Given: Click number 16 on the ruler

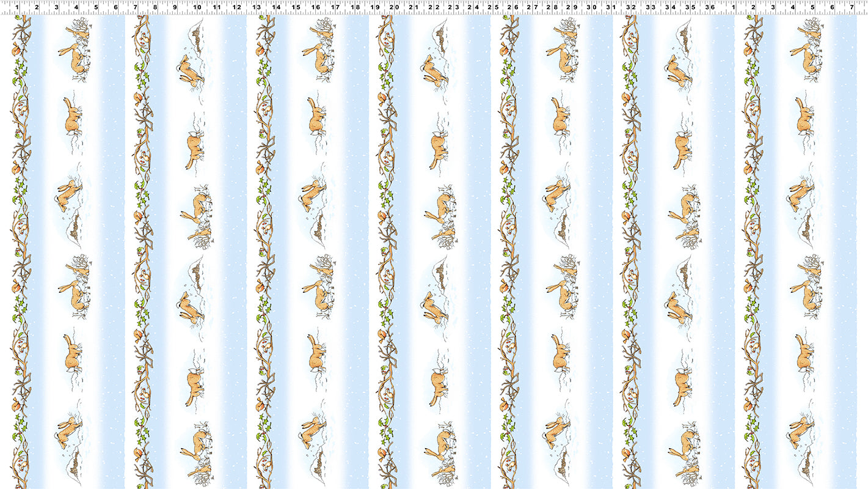Looking at the screenshot, I should pos(315,7).
